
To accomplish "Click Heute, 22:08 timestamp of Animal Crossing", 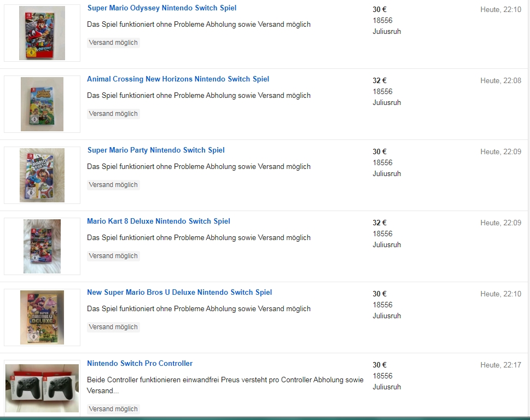I will tap(501, 80).
